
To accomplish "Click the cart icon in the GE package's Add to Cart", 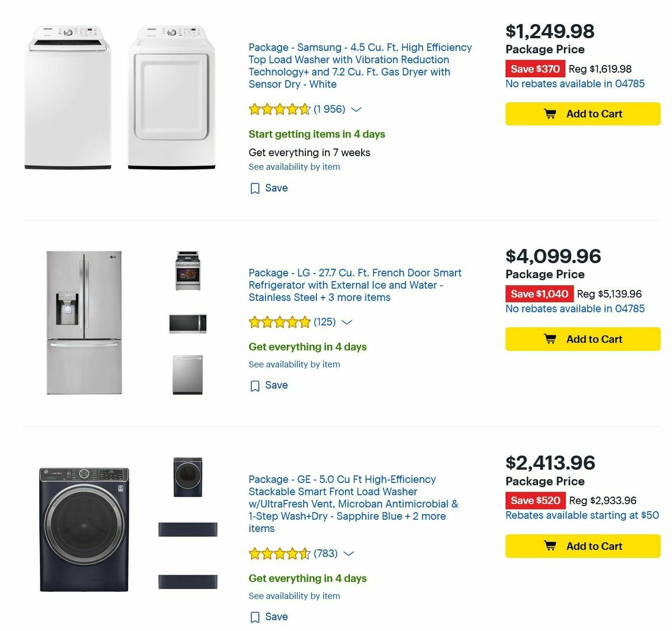I will (551, 546).
